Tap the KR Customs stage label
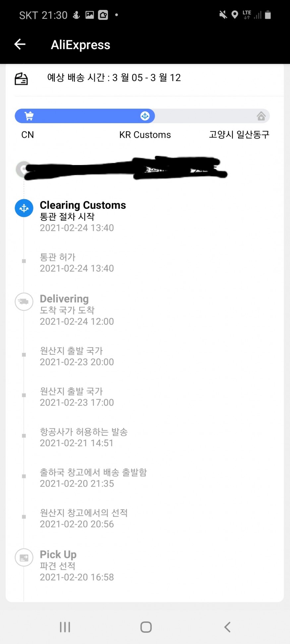Image resolution: width=290 pixels, height=644 pixels. 145,135
